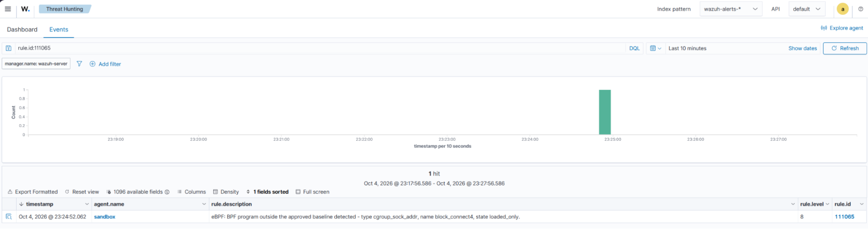Click the 1 hit count text
This screenshot has width=868, height=229.
[434, 173]
